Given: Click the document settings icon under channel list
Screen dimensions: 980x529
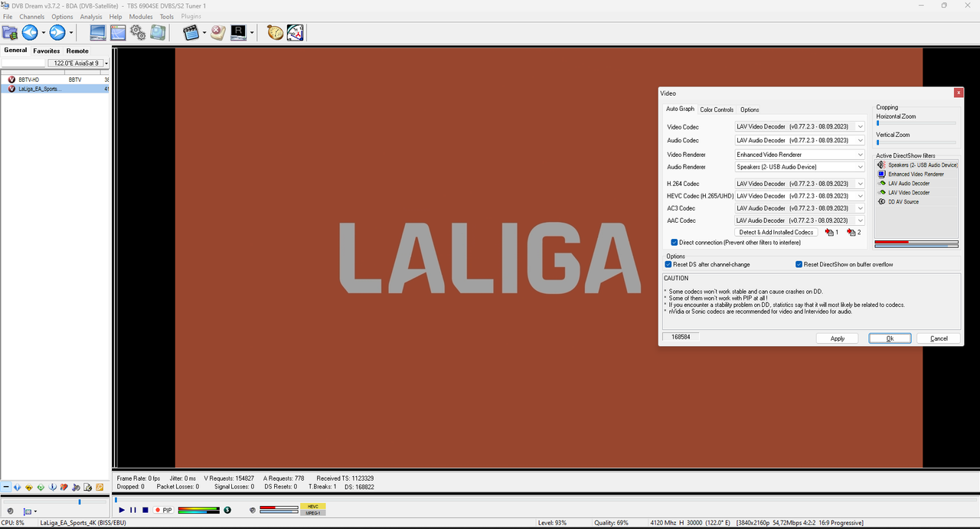Looking at the screenshot, I should 88,487.
